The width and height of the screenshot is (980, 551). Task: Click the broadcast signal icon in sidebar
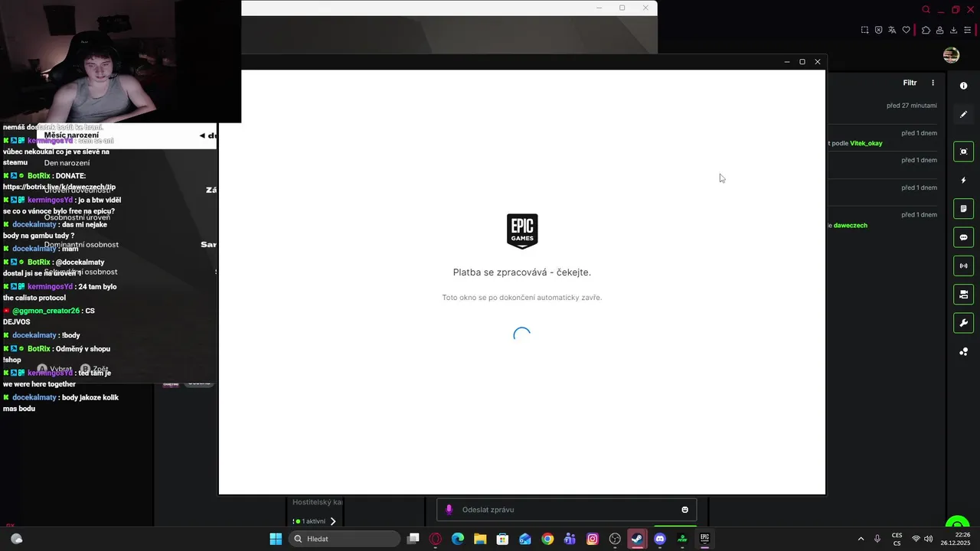tap(964, 266)
